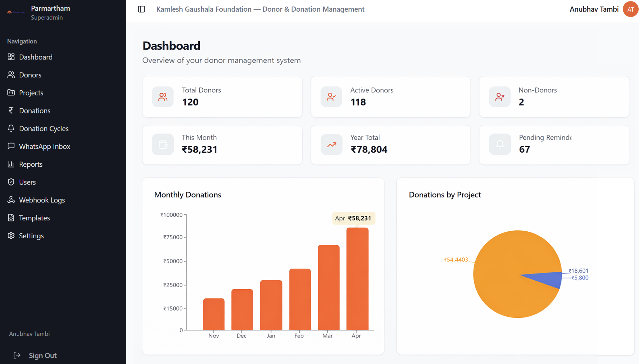Click the Settings gear icon
This screenshot has width=639, height=364.
click(11, 236)
